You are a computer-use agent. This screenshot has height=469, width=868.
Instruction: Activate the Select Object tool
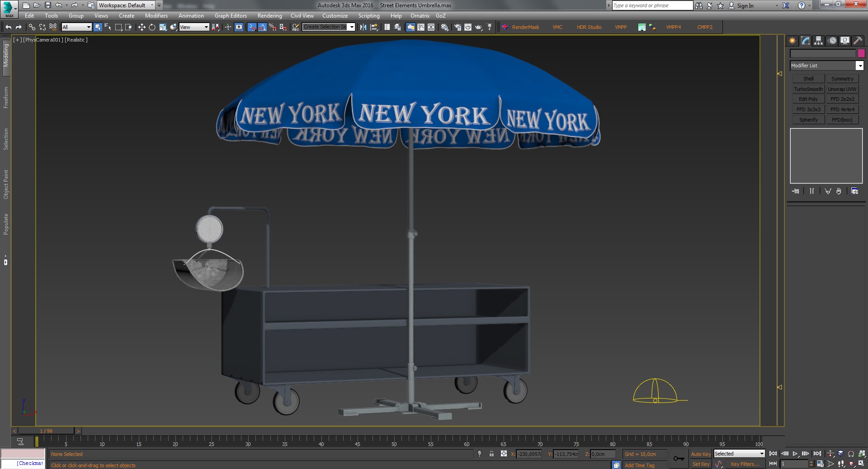98,27
